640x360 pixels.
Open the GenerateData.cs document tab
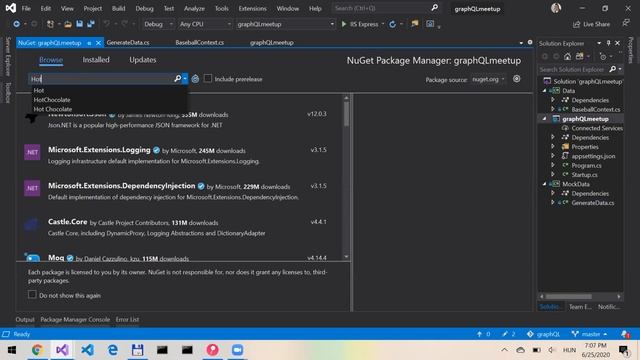(x=128, y=42)
